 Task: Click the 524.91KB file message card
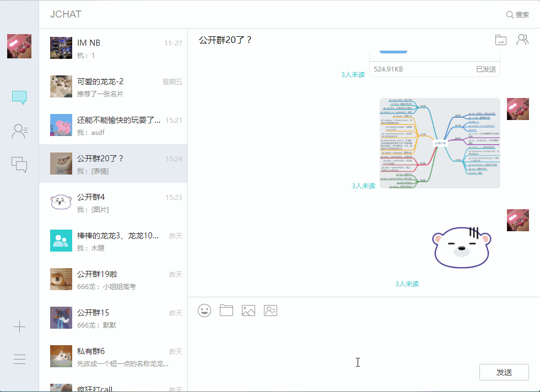pyautogui.click(x=435, y=64)
